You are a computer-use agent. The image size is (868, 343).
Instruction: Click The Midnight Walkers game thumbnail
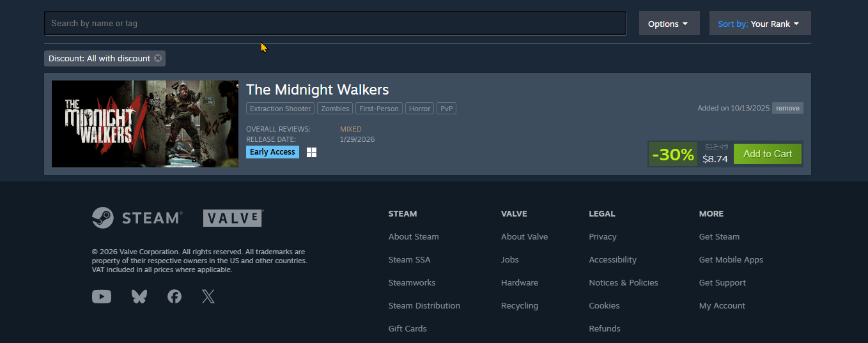[145, 124]
